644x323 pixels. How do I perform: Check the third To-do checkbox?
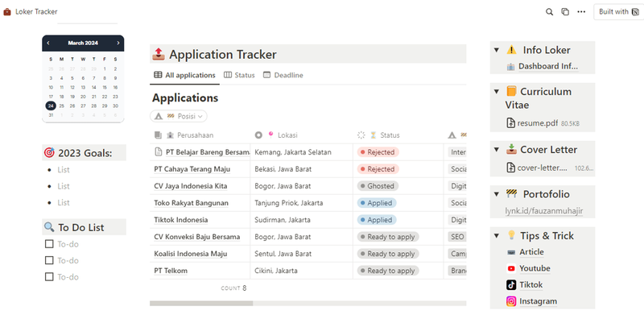[49, 277]
